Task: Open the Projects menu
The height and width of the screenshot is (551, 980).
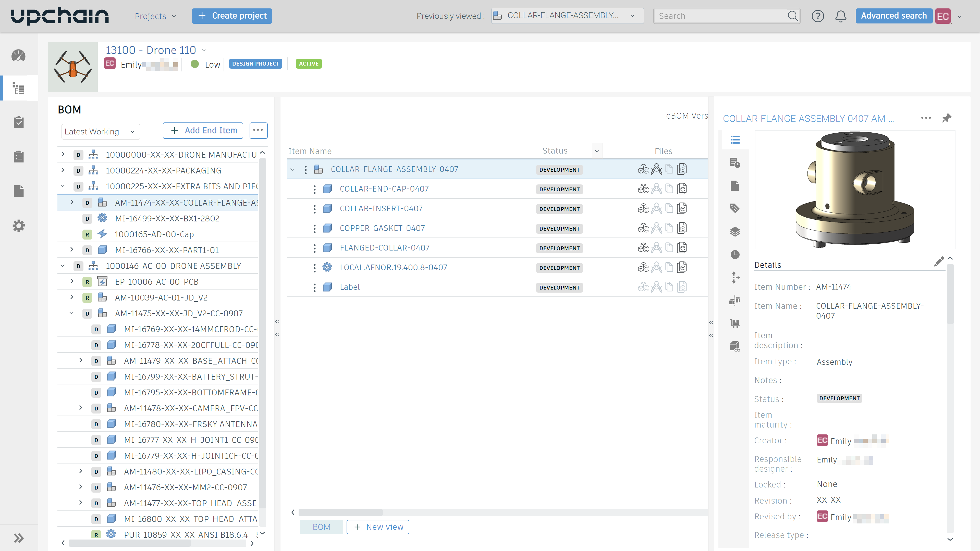Action: click(155, 16)
